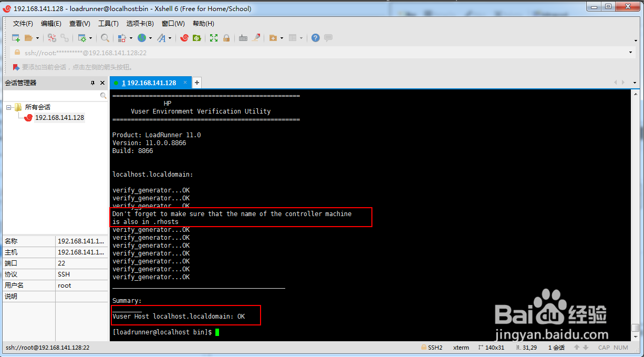This screenshot has width=644, height=357.
Task: Click the Find magnifier icon in the toolbar
Action: coord(105,38)
